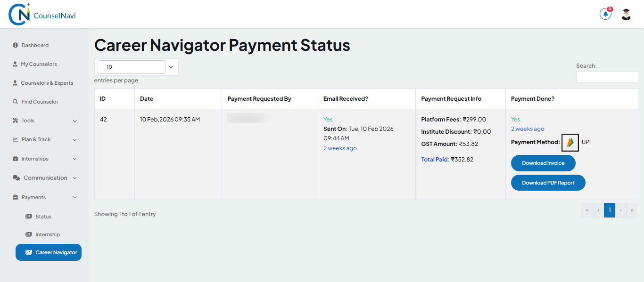Select the CounselNavi logo icon

tap(19, 14)
